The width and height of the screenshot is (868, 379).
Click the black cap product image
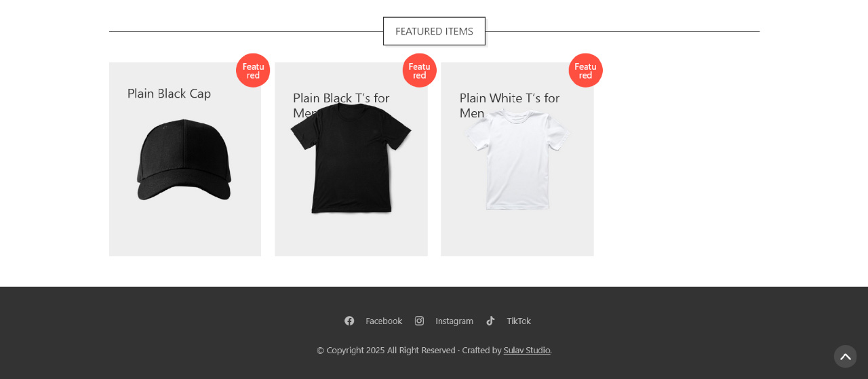(x=184, y=160)
